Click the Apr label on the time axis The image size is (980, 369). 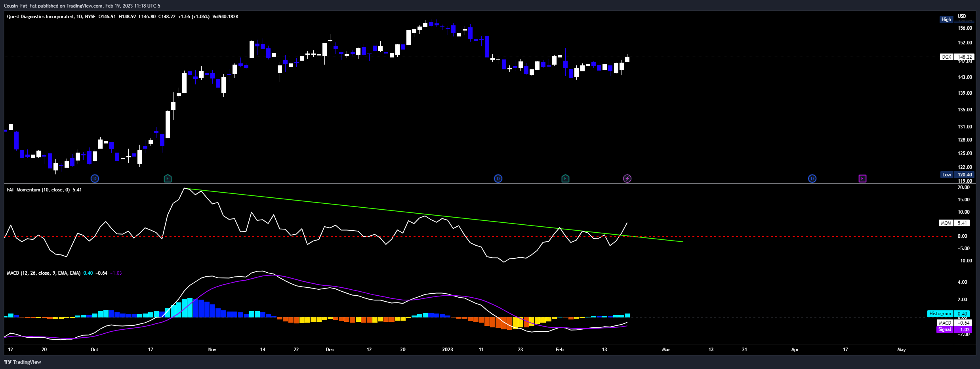(x=795, y=350)
